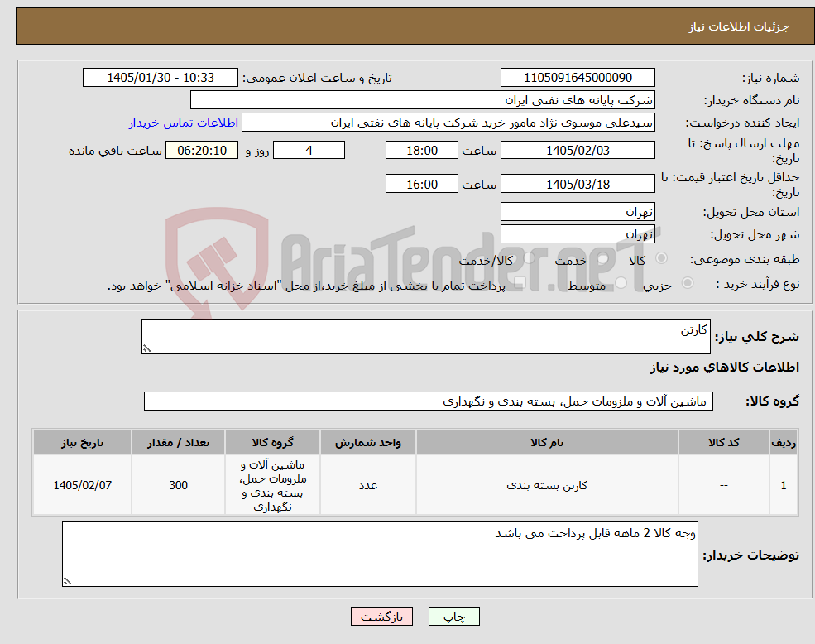Click the remaining days field showing 4
This screenshot has height=644, width=815.
click(x=309, y=151)
